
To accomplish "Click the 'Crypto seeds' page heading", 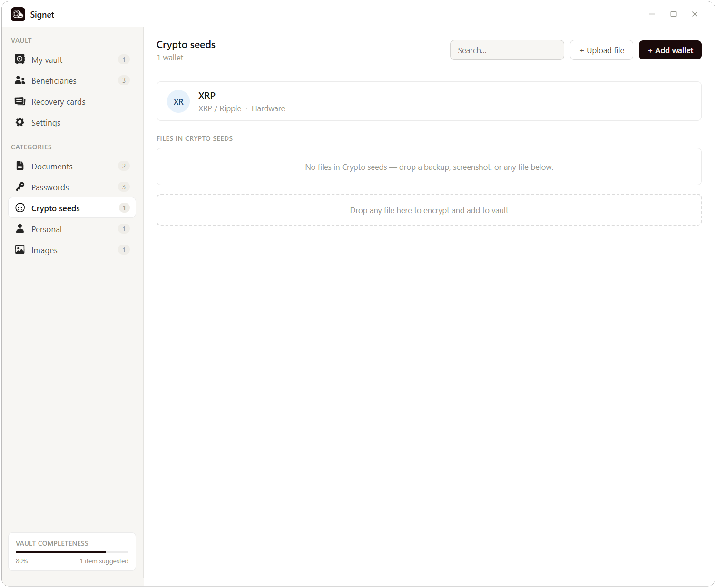I will click(x=186, y=45).
